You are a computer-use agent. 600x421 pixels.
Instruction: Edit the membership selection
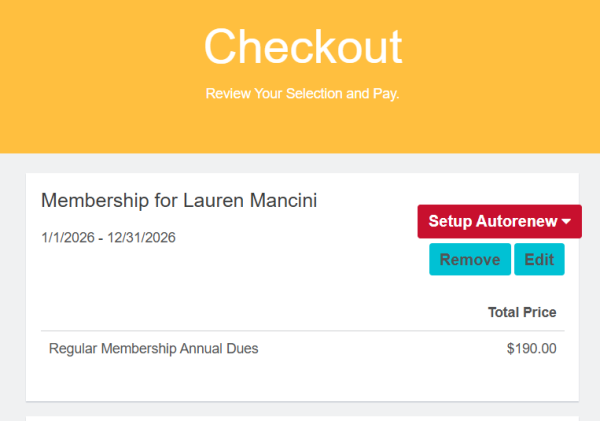pyautogui.click(x=539, y=260)
